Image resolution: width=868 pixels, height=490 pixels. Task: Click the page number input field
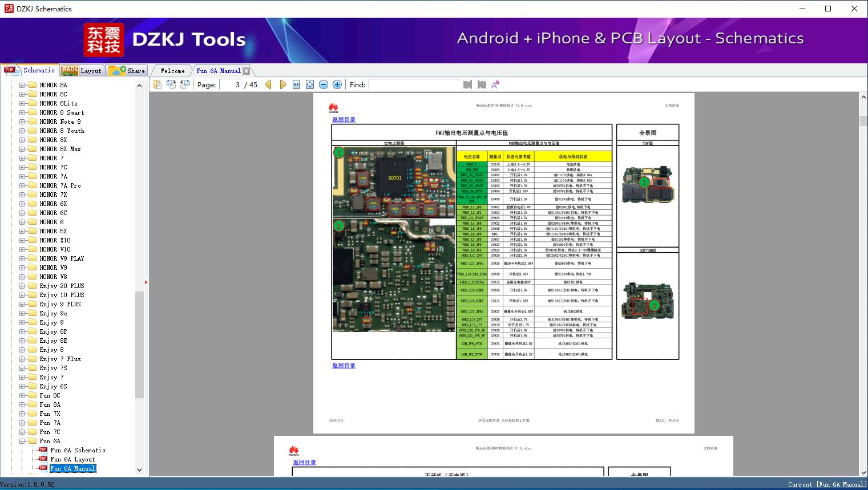pos(230,84)
